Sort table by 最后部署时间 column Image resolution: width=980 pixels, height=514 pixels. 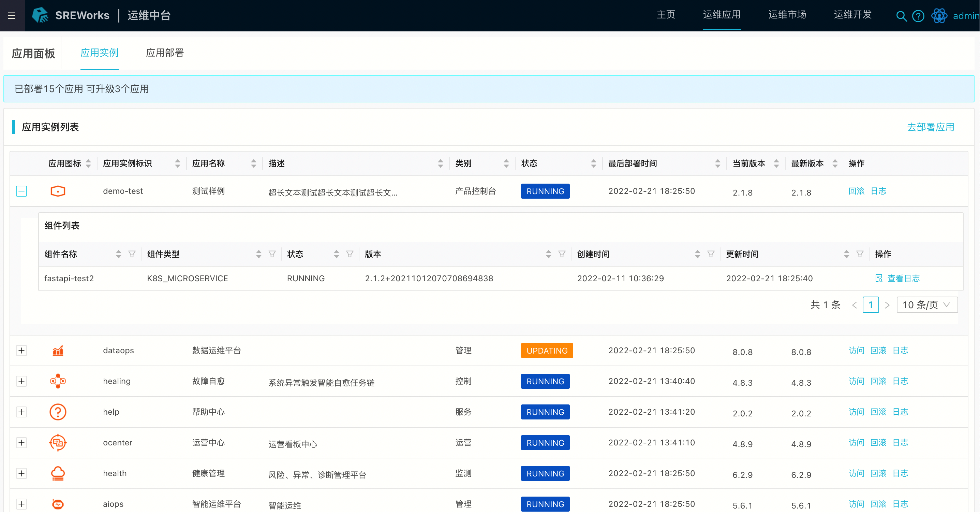[x=717, y=164]
